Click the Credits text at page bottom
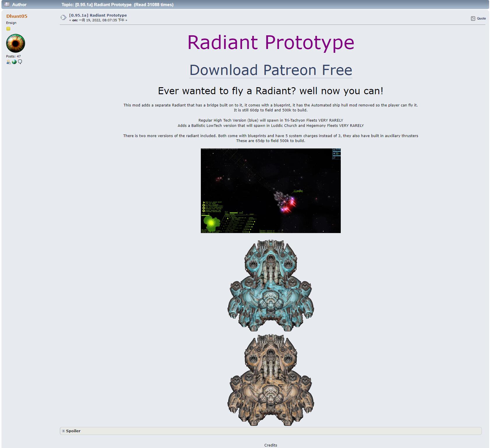The image size is (490, 448). pos(271,445)
